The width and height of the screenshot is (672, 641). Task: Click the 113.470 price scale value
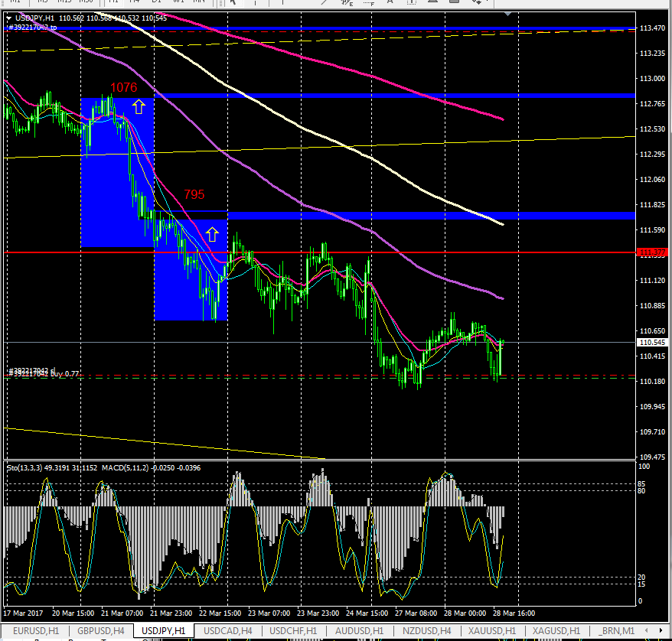click(x=652, y=28)
